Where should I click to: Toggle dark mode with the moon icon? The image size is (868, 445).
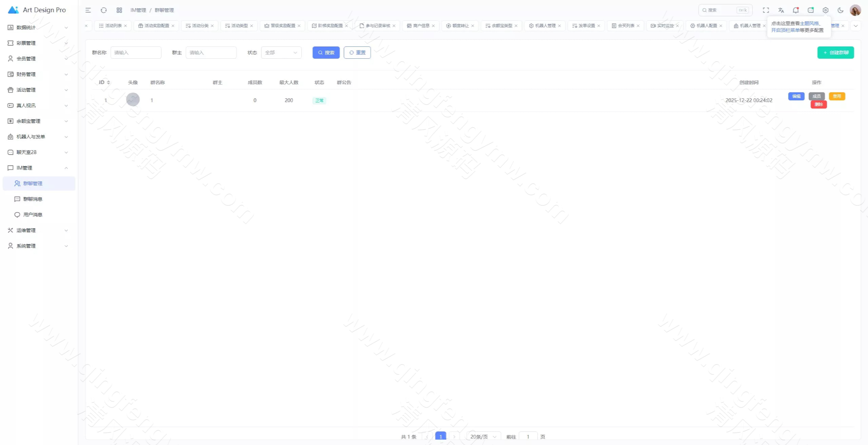841,10
